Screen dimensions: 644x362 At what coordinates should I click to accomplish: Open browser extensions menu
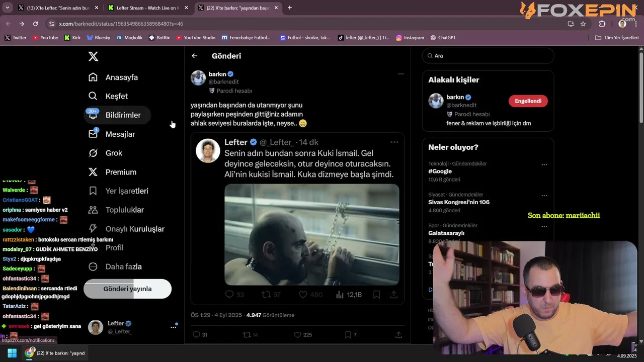click(602, 24)
